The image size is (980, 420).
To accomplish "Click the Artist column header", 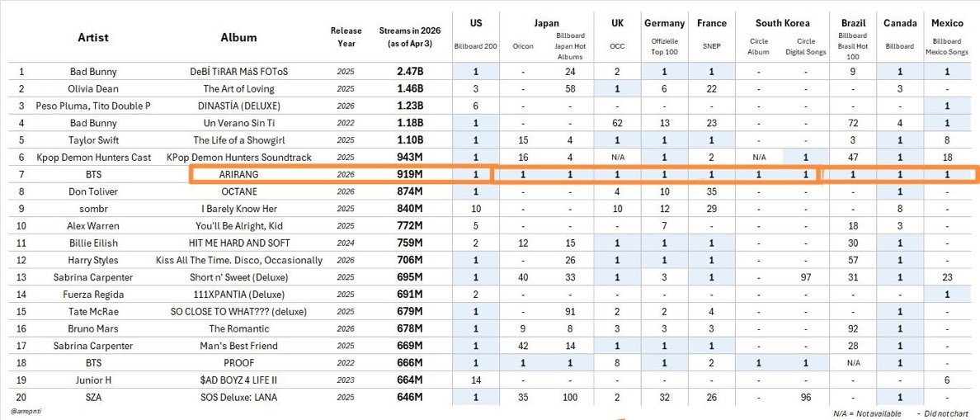I will coord(93,37).
